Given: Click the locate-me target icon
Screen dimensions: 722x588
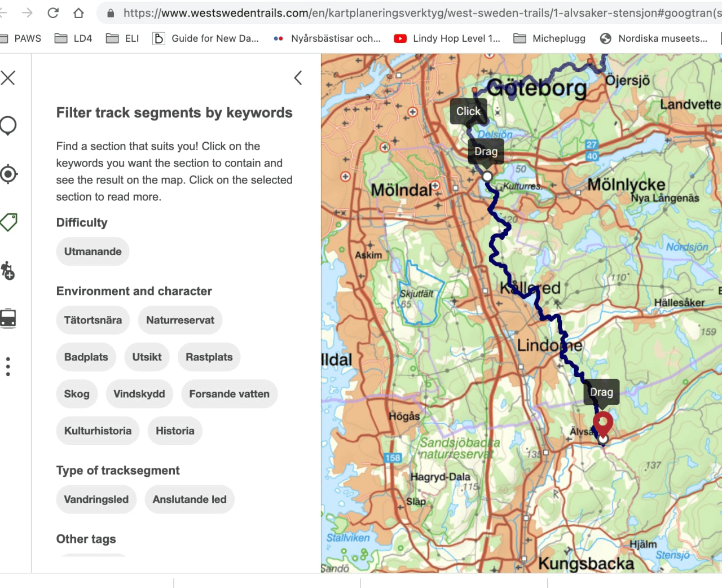Looking at the screenshot, I should 8,174.
